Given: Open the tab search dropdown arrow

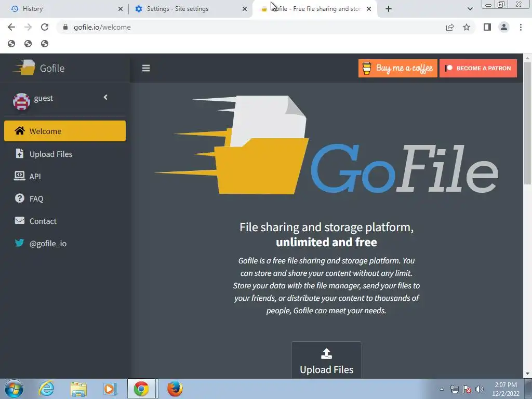Looking at the screenshot, I should (470, 9).
